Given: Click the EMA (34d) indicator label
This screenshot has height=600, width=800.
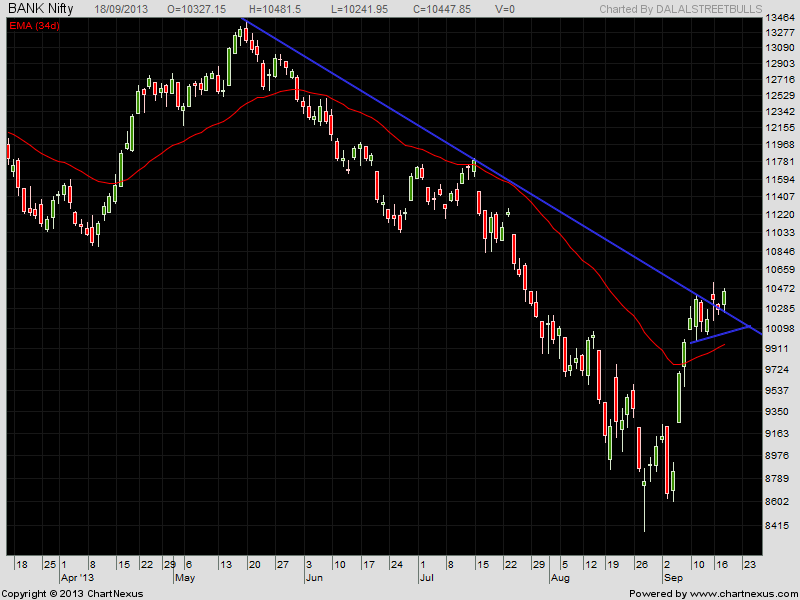Looking at the screenshot, I should pyautogui.click(x=34, y=26).
